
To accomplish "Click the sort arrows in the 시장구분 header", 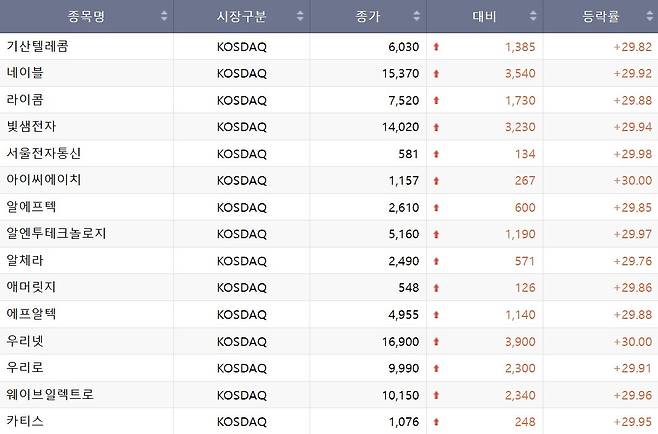I will 300,16.
